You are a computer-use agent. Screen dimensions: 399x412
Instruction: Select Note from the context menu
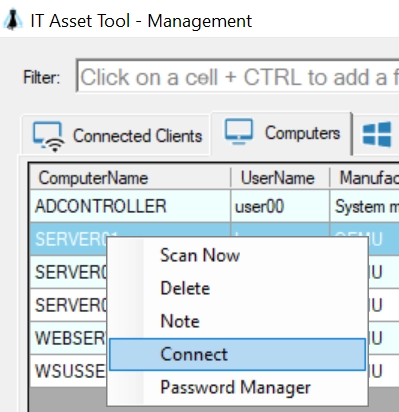[x=237, y=321]
